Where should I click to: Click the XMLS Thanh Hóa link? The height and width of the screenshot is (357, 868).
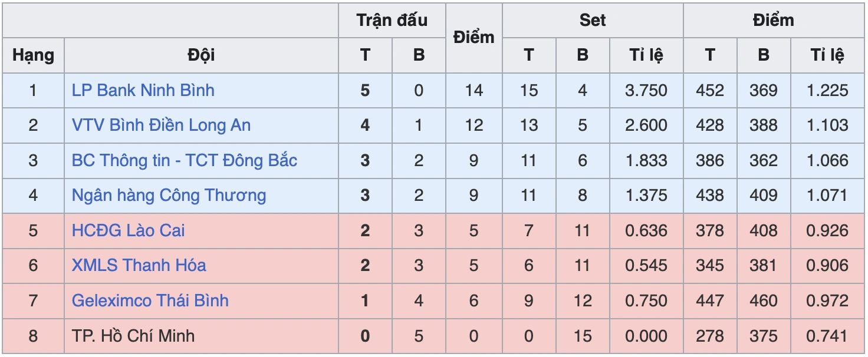(139, 265)
